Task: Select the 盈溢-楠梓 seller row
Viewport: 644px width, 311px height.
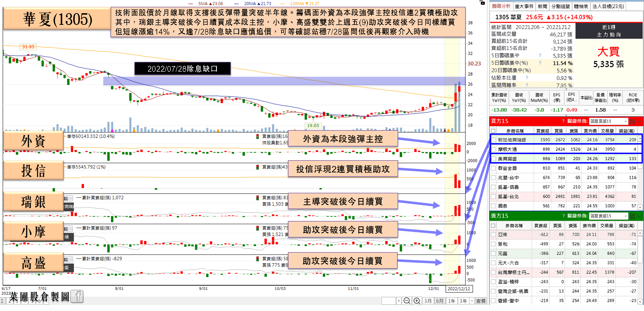Action: pos(564,282)
